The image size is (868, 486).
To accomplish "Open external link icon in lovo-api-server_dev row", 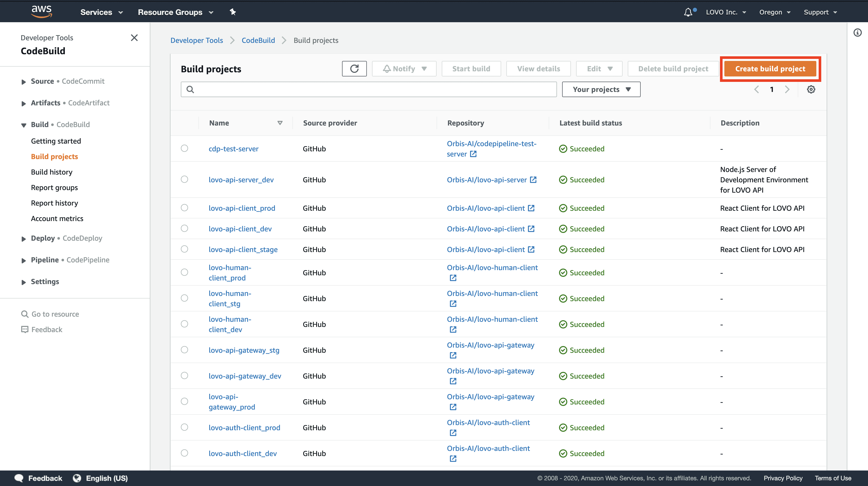I will pyautogui.click(x=533, y=179).
